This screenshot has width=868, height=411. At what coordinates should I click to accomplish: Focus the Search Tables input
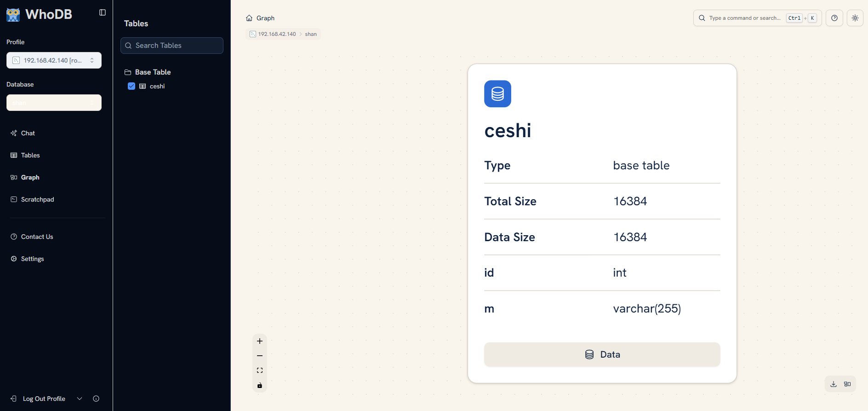[172, 46]
